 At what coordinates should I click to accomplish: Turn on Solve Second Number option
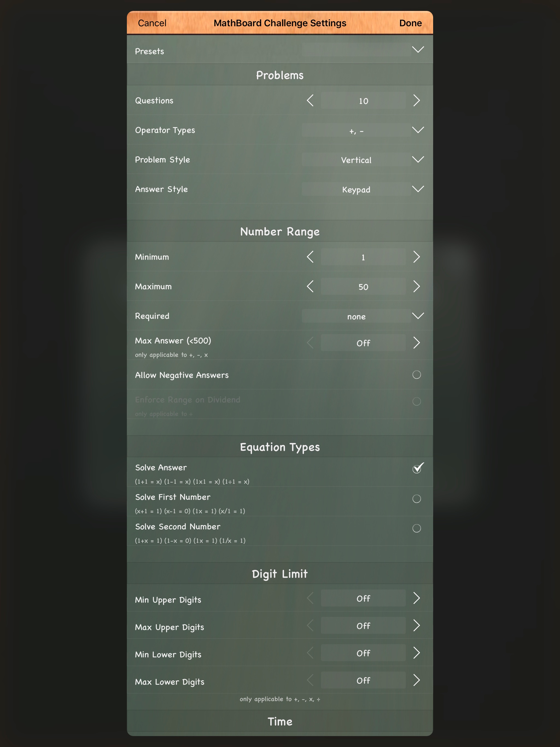416,528
